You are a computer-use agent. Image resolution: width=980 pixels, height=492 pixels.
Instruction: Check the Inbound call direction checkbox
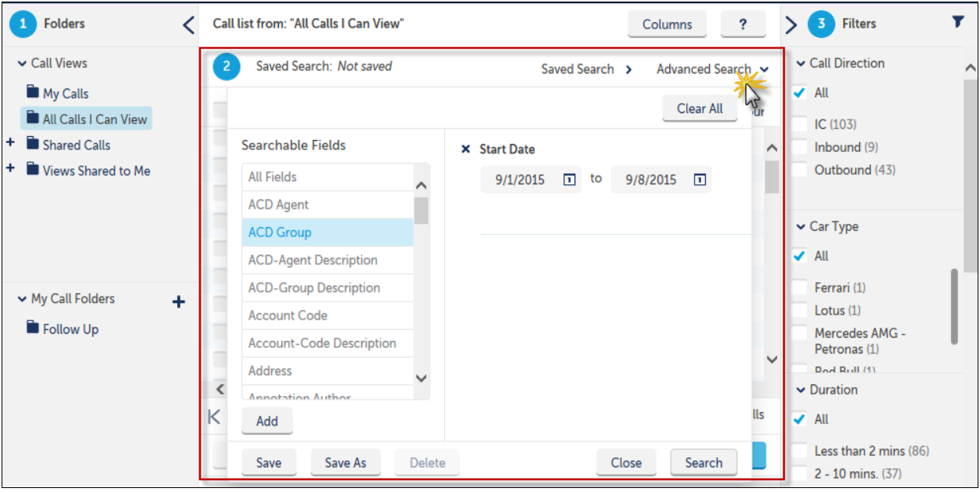800,147
